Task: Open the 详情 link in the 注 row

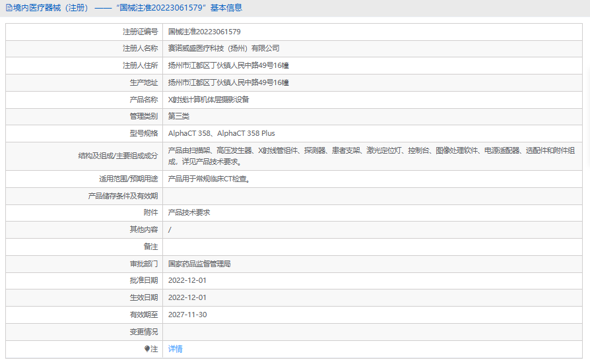Action: [175, 349]
